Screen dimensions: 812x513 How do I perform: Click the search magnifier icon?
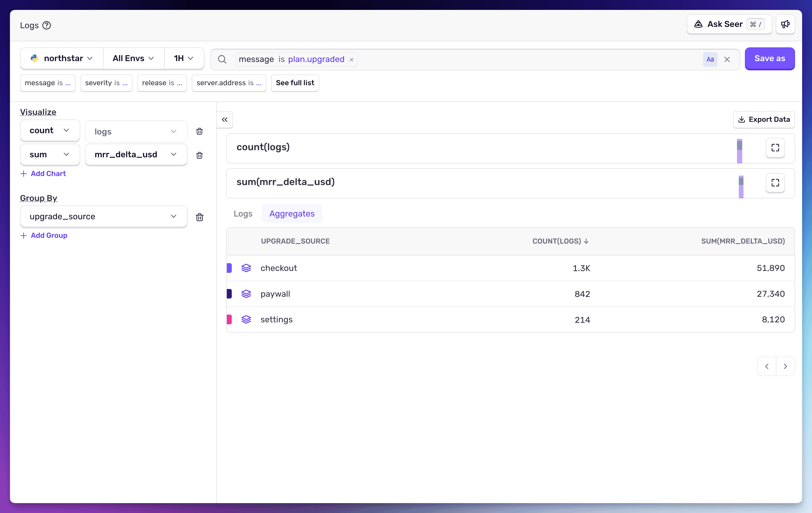coord(222,59)
